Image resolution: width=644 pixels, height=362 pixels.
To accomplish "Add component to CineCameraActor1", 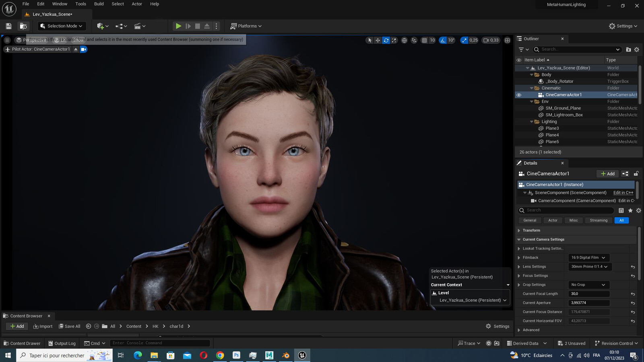I will (607, 174).
